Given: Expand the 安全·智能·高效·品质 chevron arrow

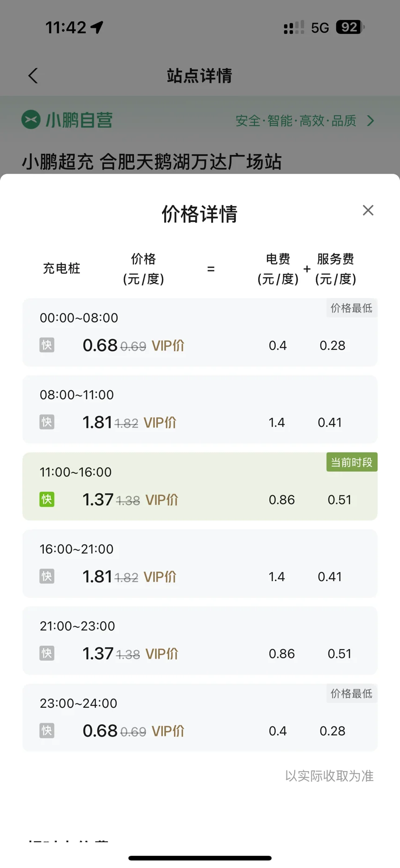Looking at the screenshot, I should pyautogui.click(x=370, y=121).
